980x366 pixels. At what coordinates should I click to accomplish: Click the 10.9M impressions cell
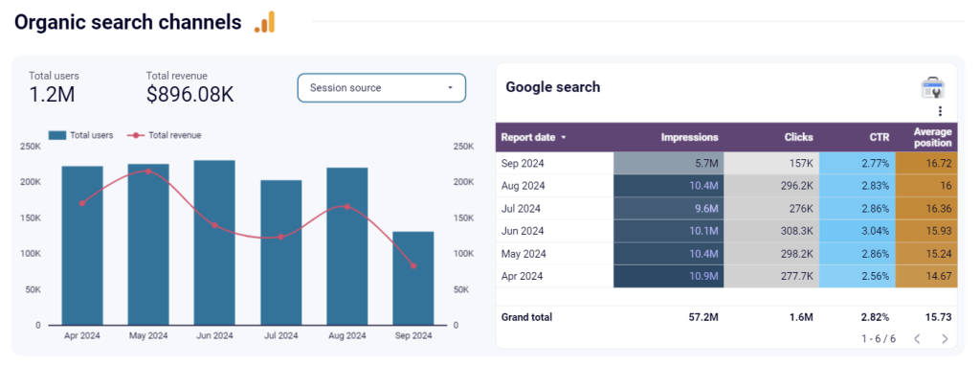(669, 276)
